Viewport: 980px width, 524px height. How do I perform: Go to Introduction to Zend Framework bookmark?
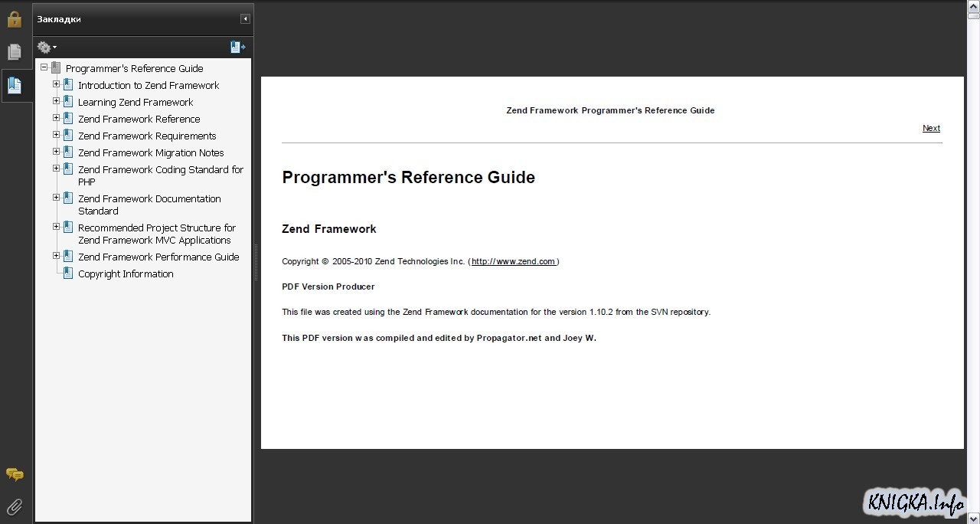click(x=149, y=85)
